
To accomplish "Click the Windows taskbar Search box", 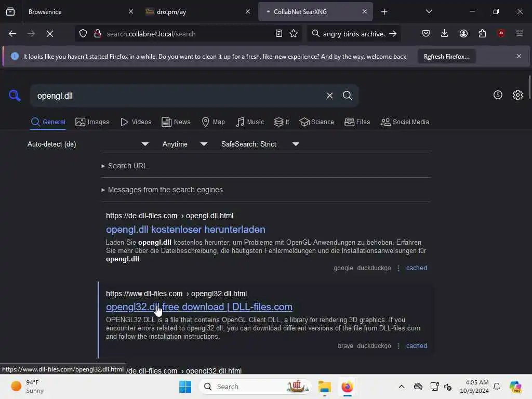I will pyautogui.click(x=255, y=387).
